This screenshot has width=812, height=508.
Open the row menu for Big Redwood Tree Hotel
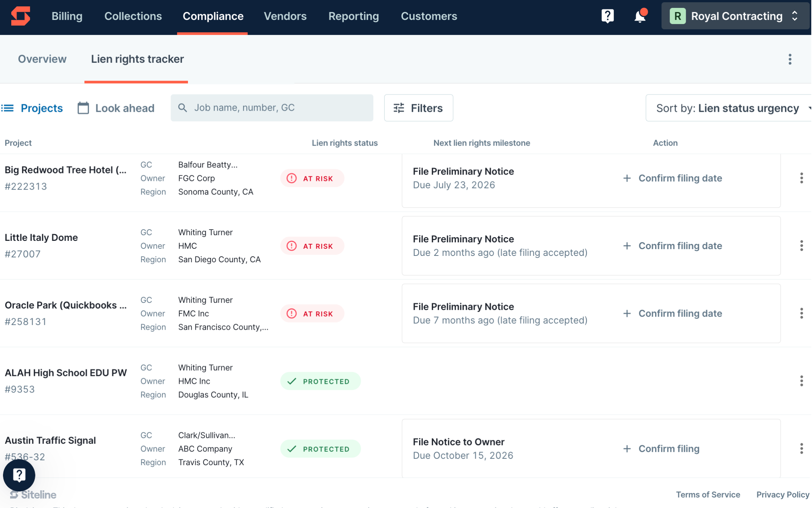pos(801,178)
